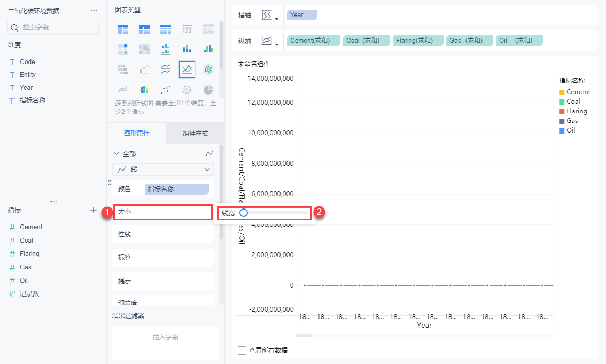Select the scatter plot chart icon
This screenshot has width=606, height=364.
pos(166,90)
